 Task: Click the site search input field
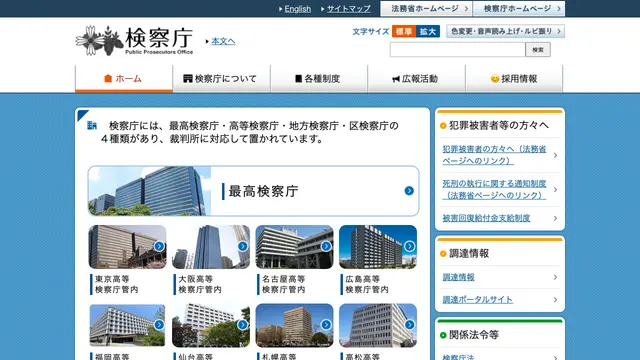[x=458, y=50]
